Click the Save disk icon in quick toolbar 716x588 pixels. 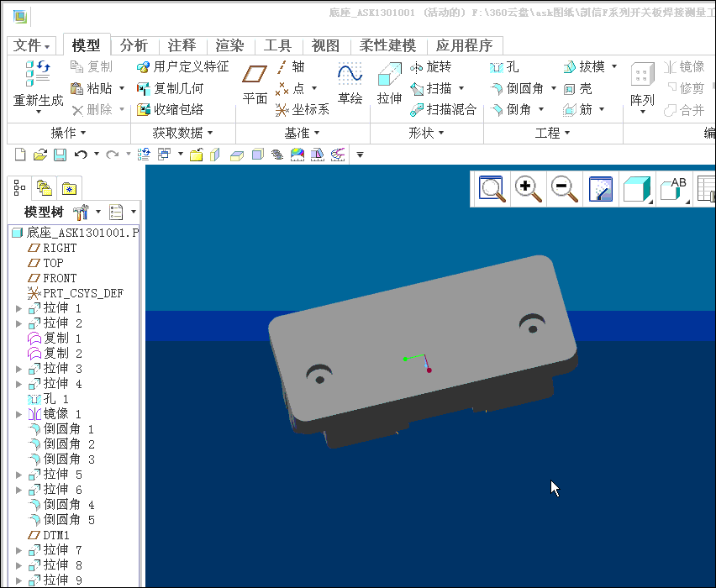(x=61, y=155)
